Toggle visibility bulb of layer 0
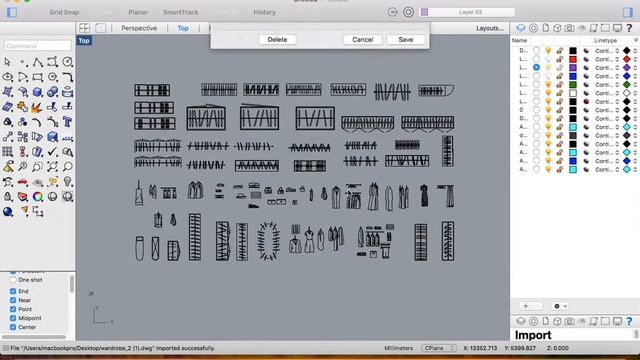 coord(548,110)
